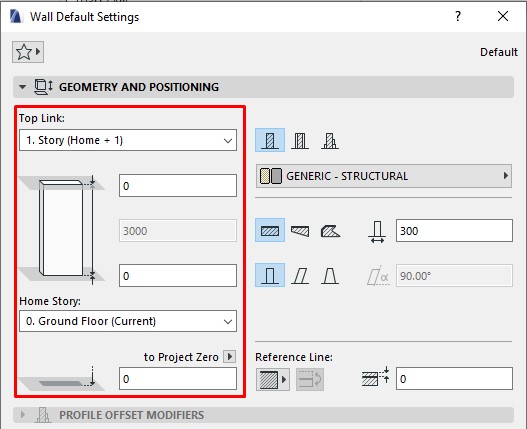
Task: Open the Home Story dropdown
Action: pos(128,321)
